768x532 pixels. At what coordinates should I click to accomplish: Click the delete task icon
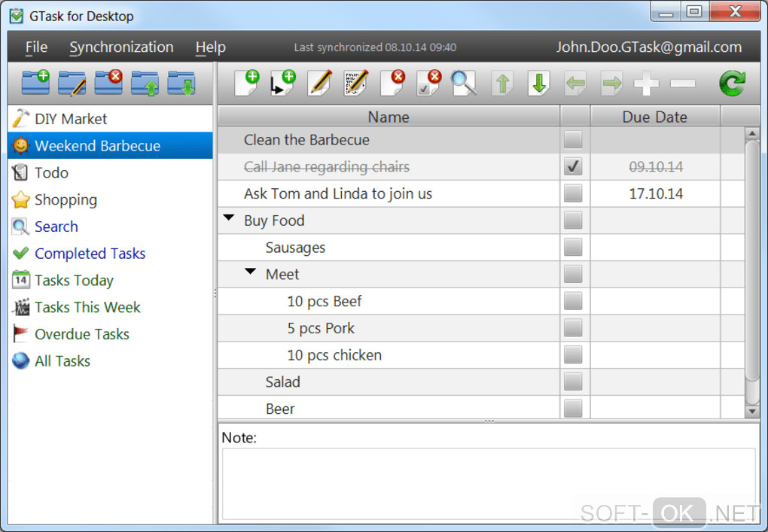[x=392, y=83]
